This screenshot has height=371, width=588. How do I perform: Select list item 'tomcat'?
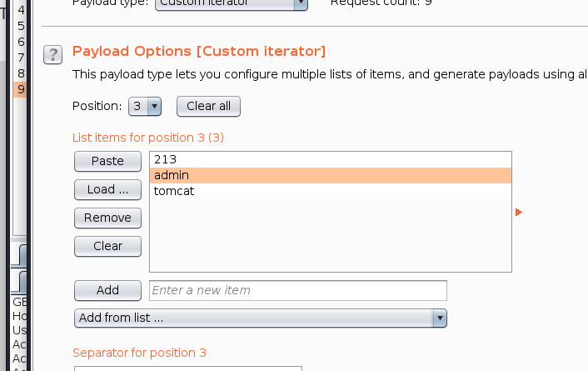pyautogui.click(x=331, y=191)
